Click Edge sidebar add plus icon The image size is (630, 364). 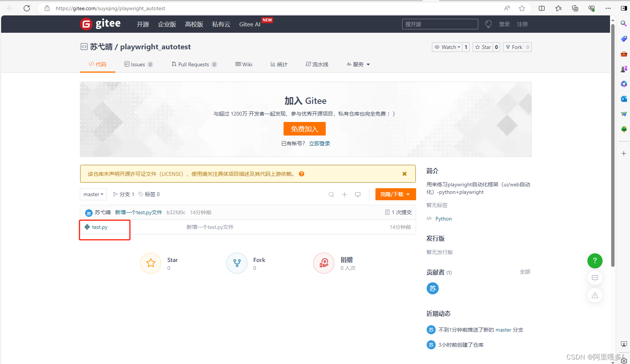point(624,154)
